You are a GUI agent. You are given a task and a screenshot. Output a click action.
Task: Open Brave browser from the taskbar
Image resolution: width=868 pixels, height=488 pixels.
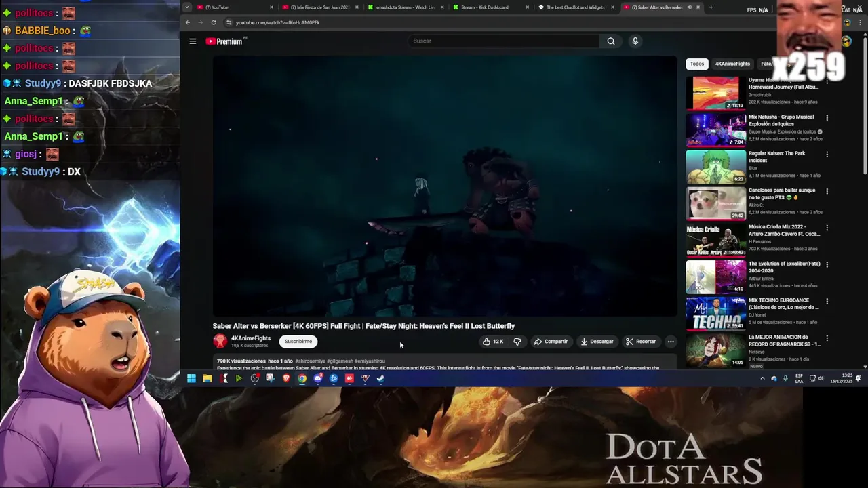(286, 378)
